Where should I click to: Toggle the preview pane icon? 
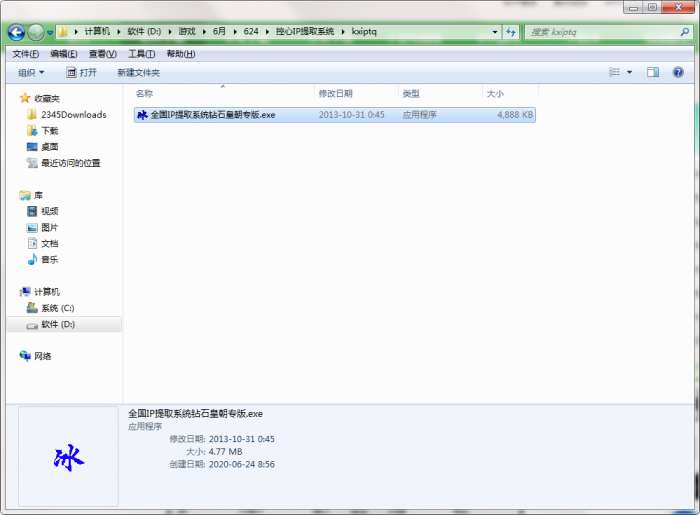tap(653, 72)
